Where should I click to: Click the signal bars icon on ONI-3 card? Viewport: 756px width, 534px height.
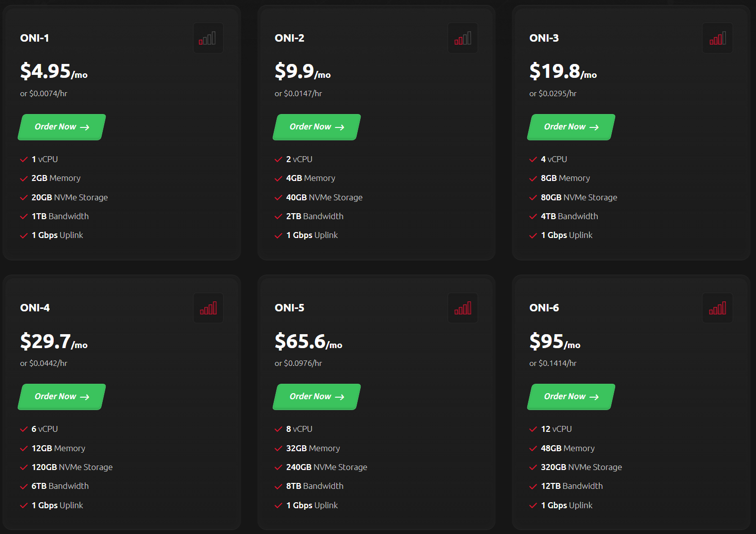717,38
